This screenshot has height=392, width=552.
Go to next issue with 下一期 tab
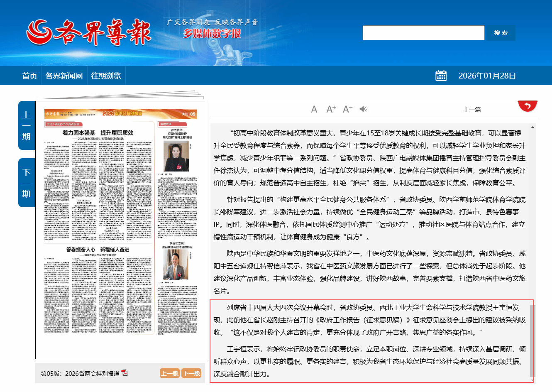[x=27, y=183]
